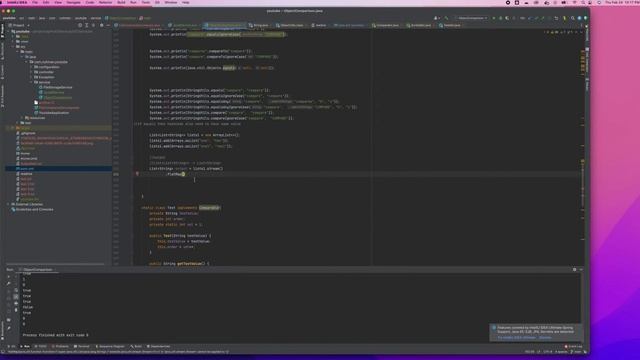Select the highlighted active editor tab
The image size is (640, 360).
pos(224,25)
